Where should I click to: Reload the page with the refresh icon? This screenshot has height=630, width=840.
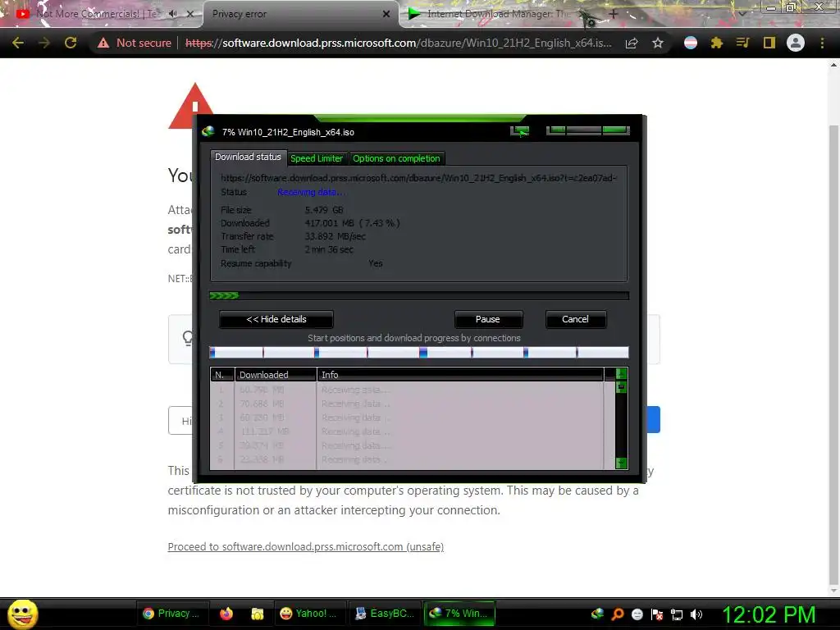click(71, 43)
